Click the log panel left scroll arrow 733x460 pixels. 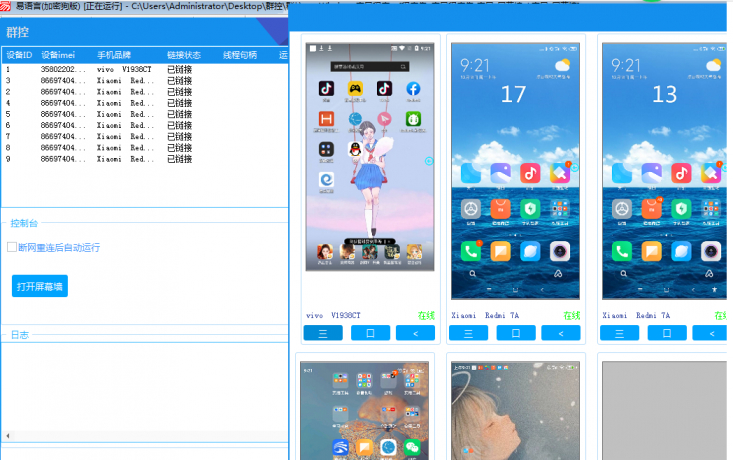point(7,436)
